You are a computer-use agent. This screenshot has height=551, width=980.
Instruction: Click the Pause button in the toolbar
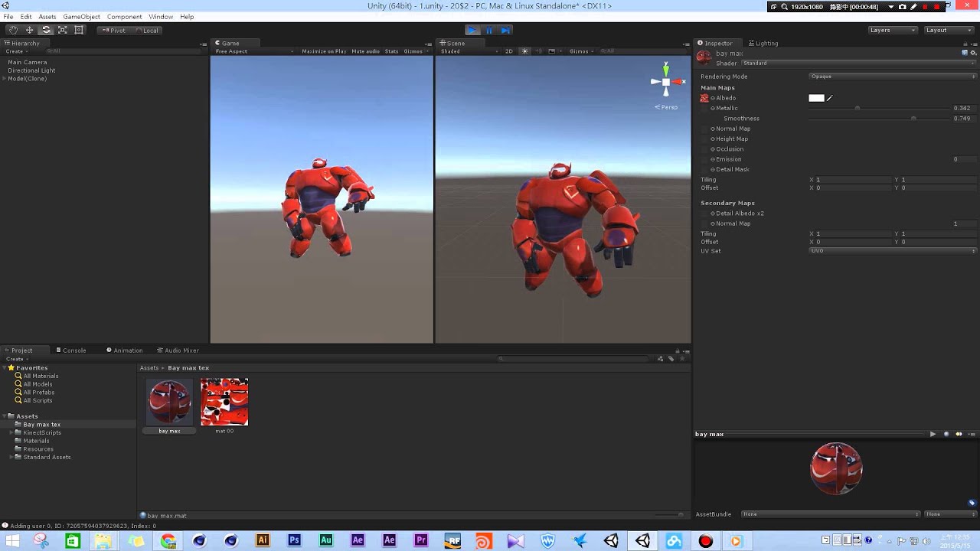[488, 30]
